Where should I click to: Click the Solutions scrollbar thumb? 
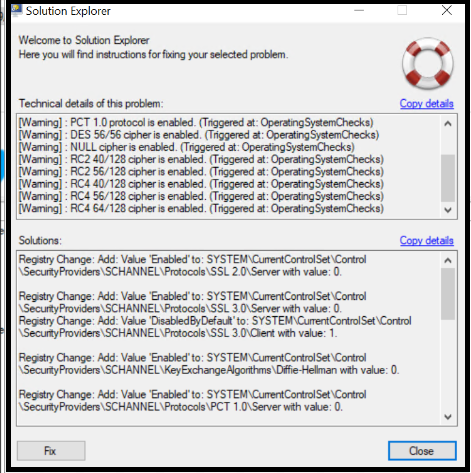[x=448, y=294]
